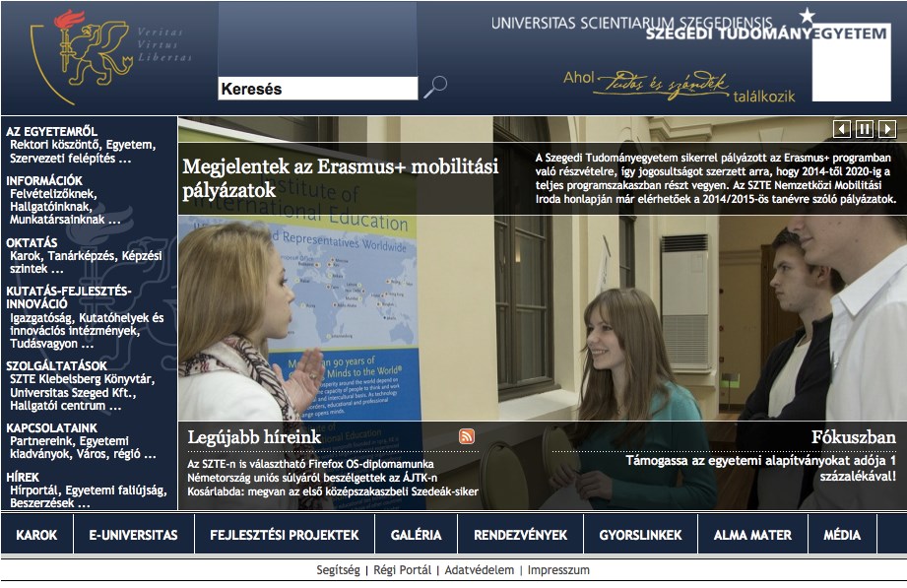
Task: Open the AZ EGYETEMRŐL section
Action: (51, 131)
